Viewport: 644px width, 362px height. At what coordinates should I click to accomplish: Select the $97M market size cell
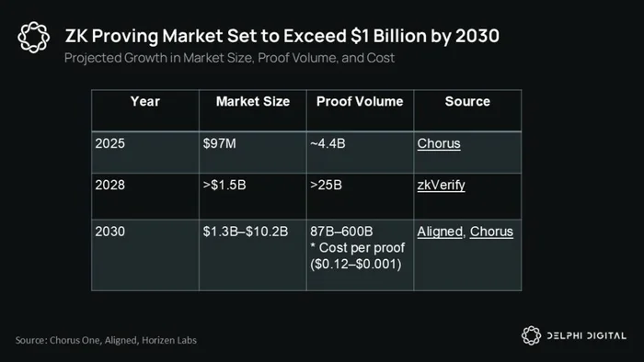tap(253, 153)
